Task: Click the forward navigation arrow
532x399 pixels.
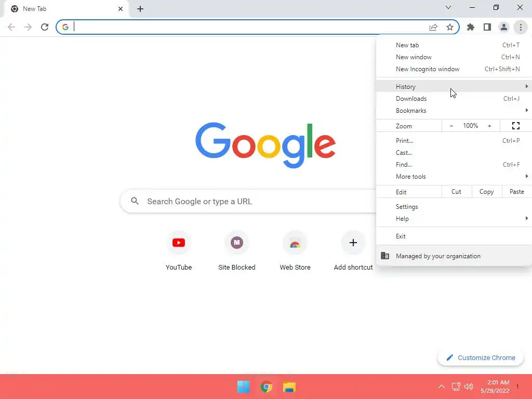Action: tap(28, 27)
